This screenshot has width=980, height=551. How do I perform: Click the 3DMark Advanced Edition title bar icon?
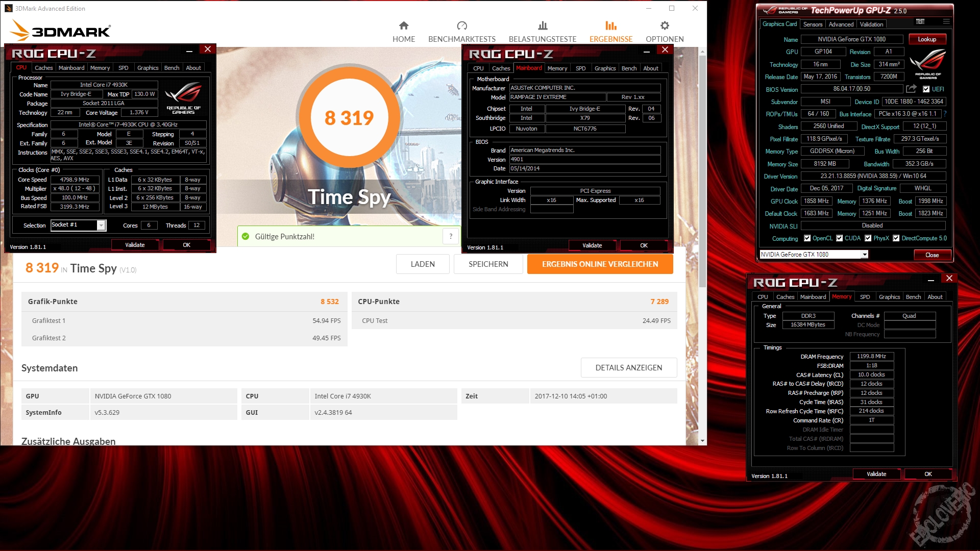9,8
